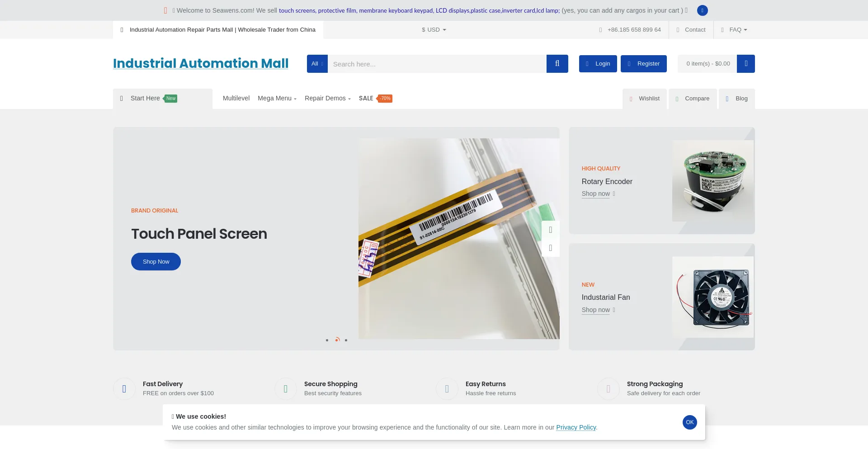Click the phone icon beside +86 number
Screen dimensions: 868x449
pyautogui.click(x=600, y=30)
